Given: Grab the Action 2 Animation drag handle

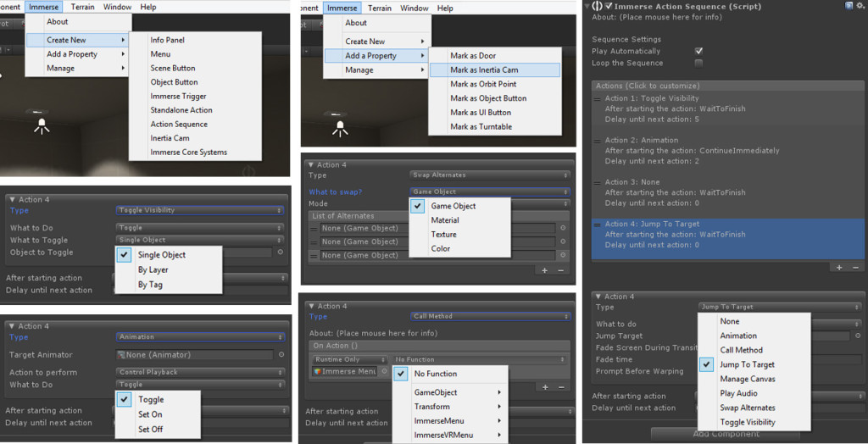Looking at the screenshot, I should pos(598,141).
